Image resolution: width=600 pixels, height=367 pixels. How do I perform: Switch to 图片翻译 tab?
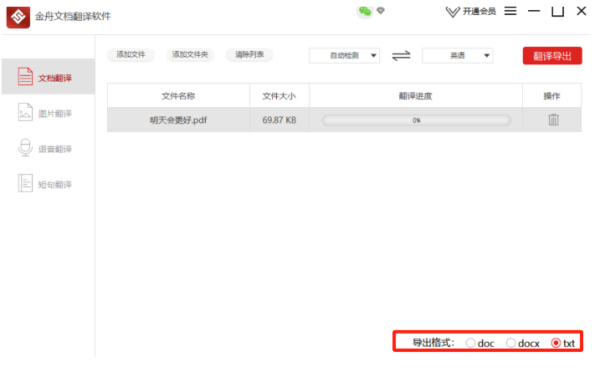click(x=45, y=113)
